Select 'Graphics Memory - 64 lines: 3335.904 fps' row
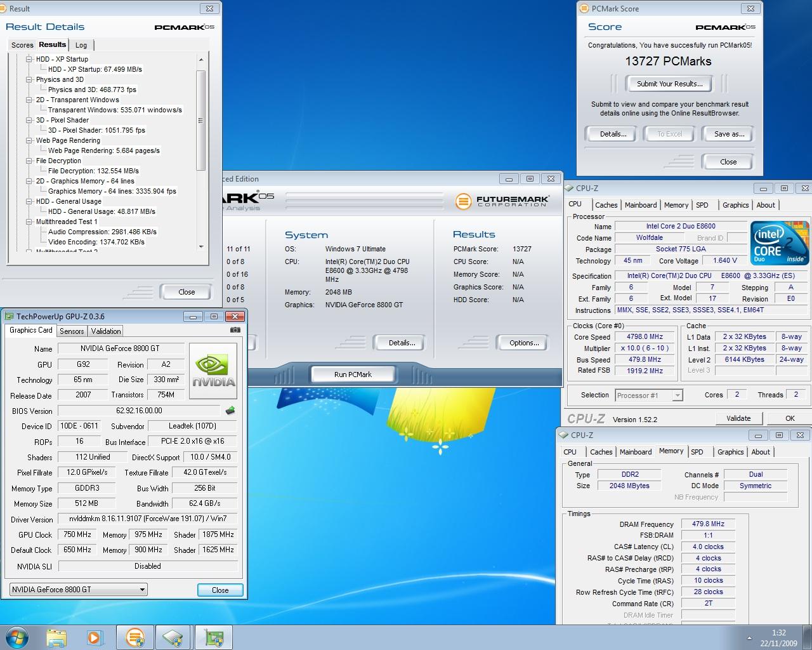This screenshot has height=650, width=812. tap(112, 191)
